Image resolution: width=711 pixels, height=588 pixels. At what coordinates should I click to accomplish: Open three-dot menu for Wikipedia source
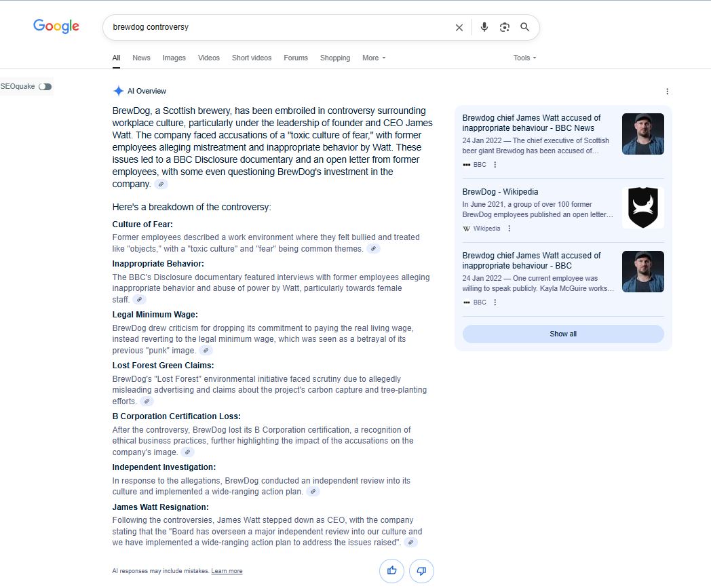510,229
